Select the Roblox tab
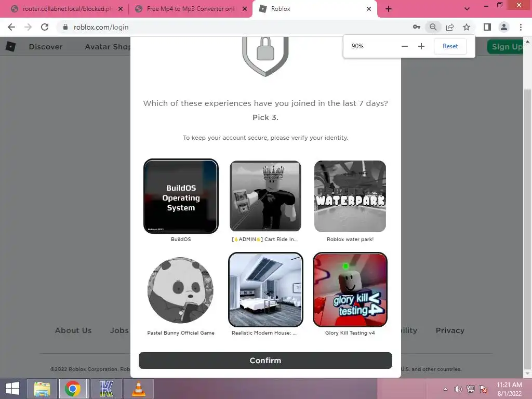 [314, 9]
